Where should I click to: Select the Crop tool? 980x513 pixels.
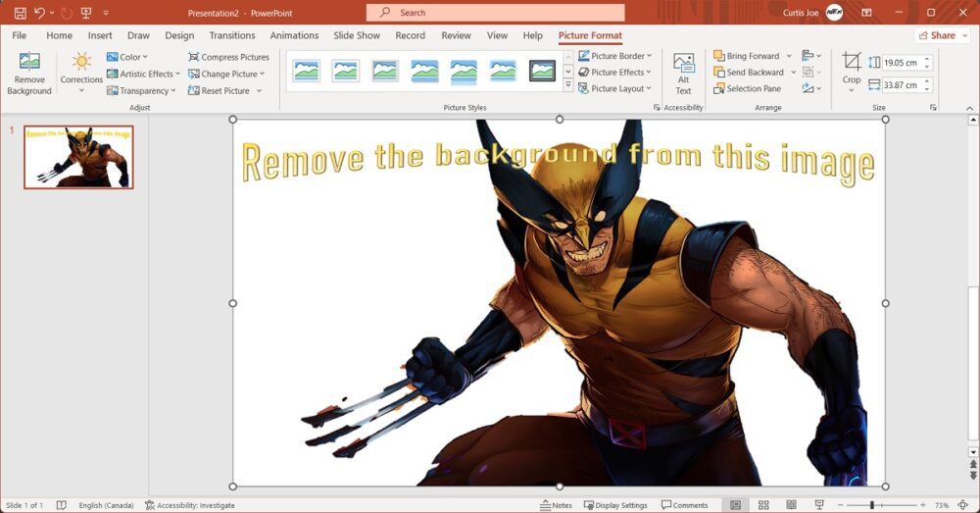[x=851, y=65]
